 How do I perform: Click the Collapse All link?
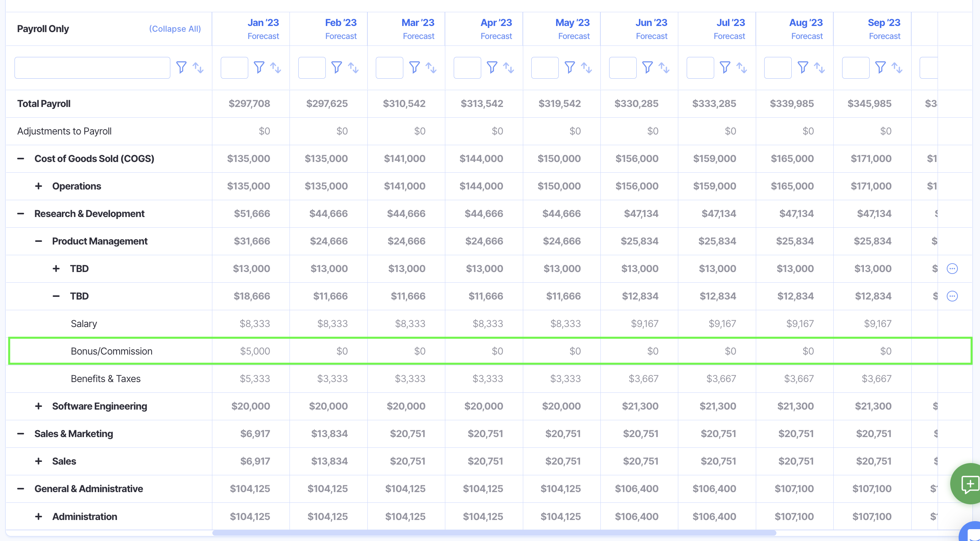[175, 29]
